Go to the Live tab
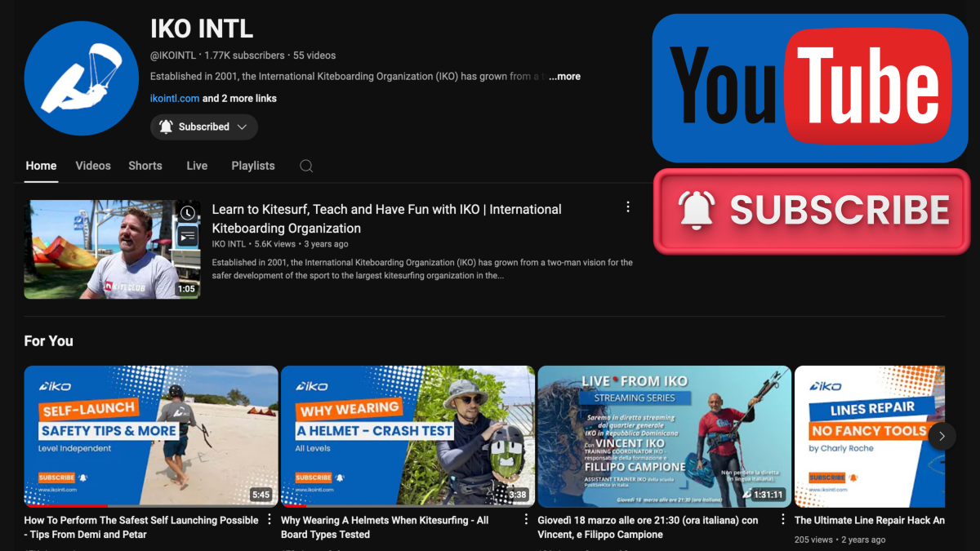Screen dimensions: 980x551 pyautogui.click(x=197, y=166)
